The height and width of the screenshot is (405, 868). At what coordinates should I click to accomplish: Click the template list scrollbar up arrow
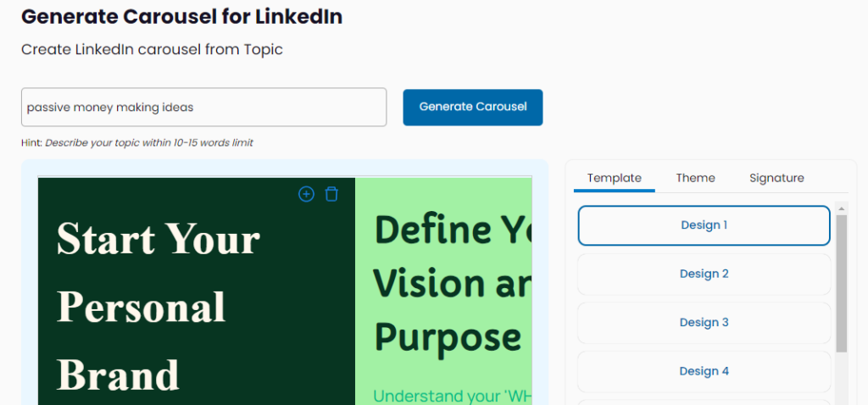(x=841, y=208)
